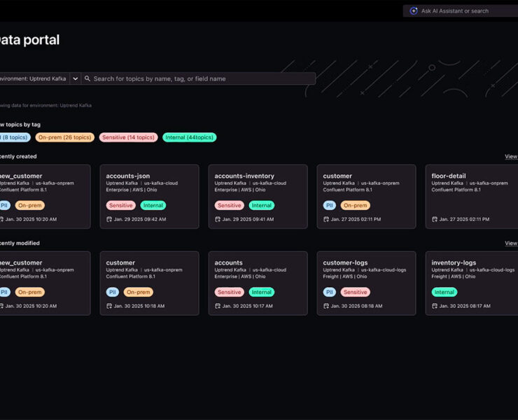Click the PII tag on customer-logs
The width and height of the screenshot is (518, 420).
point(330,292)
